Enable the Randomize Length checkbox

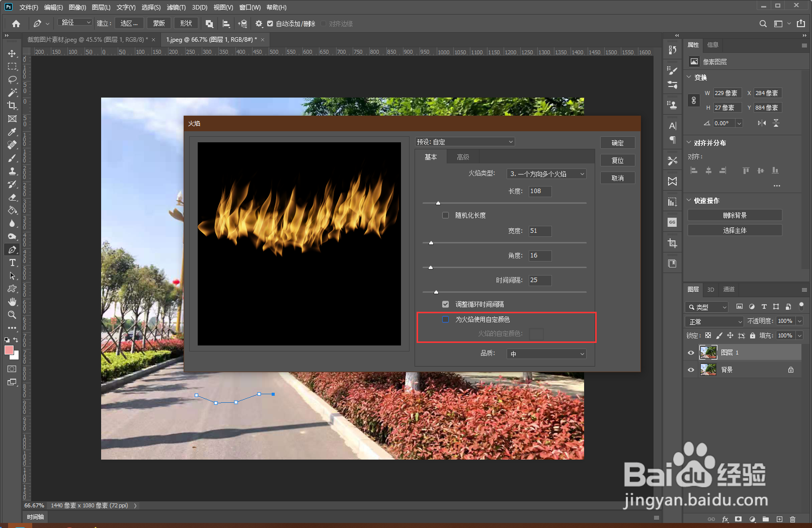point(445,215)
